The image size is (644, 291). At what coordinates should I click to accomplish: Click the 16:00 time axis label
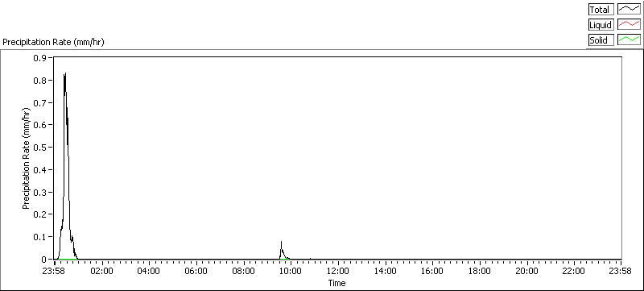[x=432, y=271]
